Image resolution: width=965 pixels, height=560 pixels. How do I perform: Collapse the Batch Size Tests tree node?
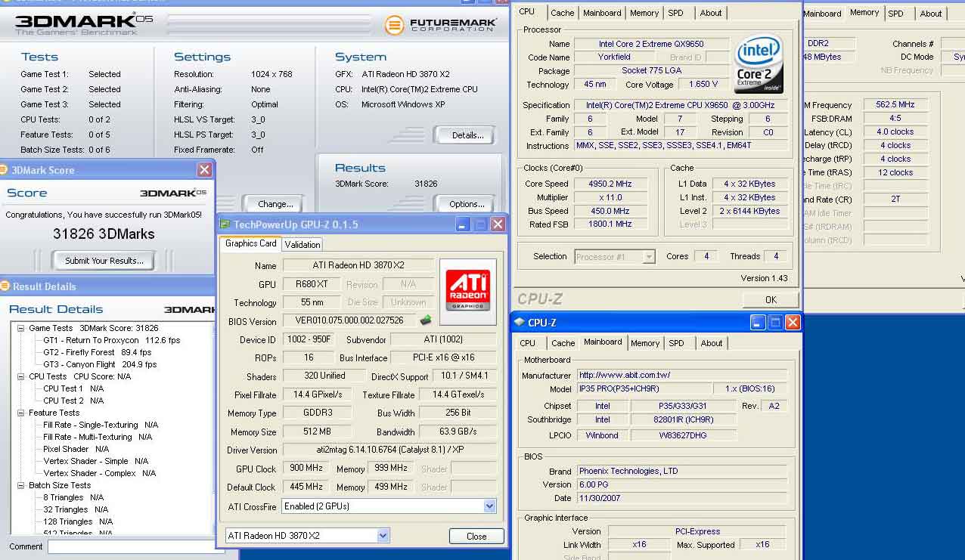[21, 485]
